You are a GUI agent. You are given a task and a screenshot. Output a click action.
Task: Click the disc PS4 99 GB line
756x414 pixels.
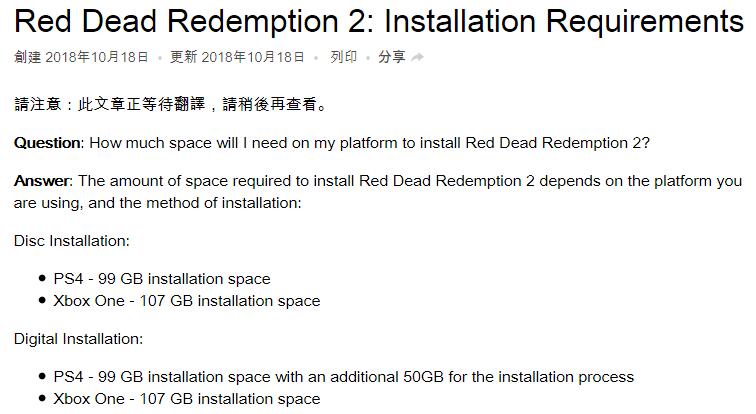[x=162, y=279]
